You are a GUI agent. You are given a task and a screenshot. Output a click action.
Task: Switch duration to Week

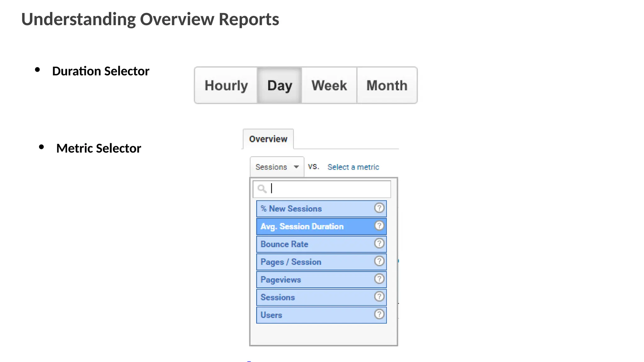click(x=329, y=85)
